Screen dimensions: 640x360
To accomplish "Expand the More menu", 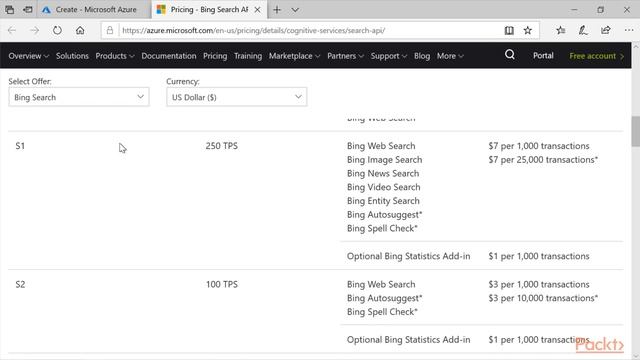I will click(x=450, y=56).
